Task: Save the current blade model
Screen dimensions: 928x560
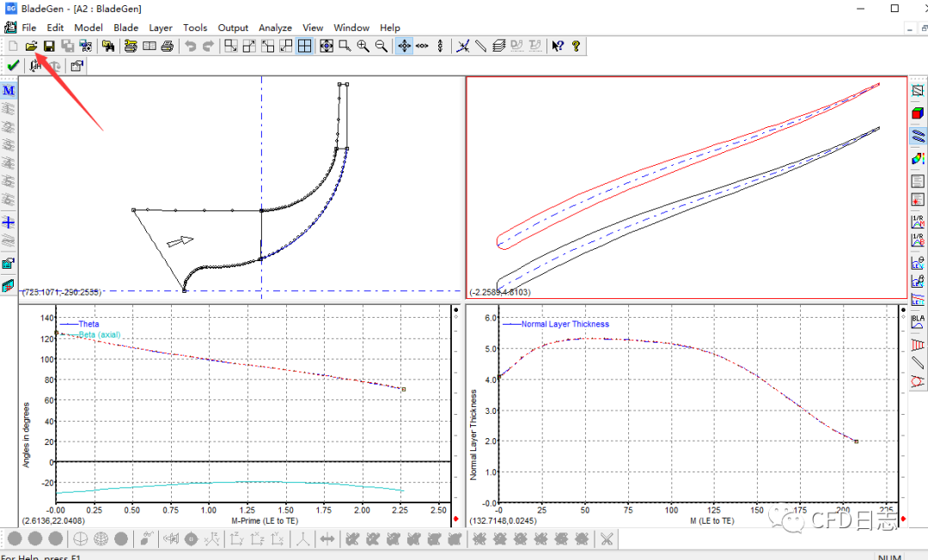Action: [x=49, y=46]
